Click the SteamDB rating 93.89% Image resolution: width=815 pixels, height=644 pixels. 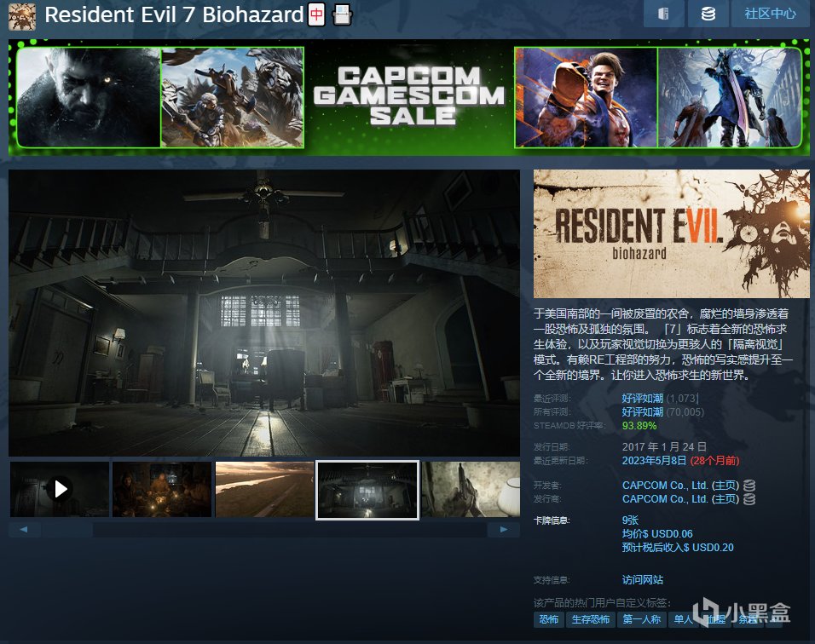(639, 426)
